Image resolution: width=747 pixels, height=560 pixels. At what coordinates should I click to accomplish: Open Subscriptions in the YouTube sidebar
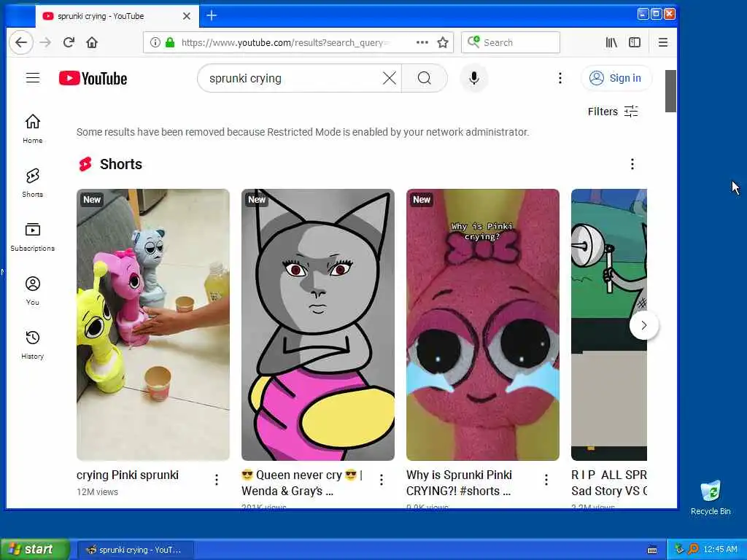point(32,237)
